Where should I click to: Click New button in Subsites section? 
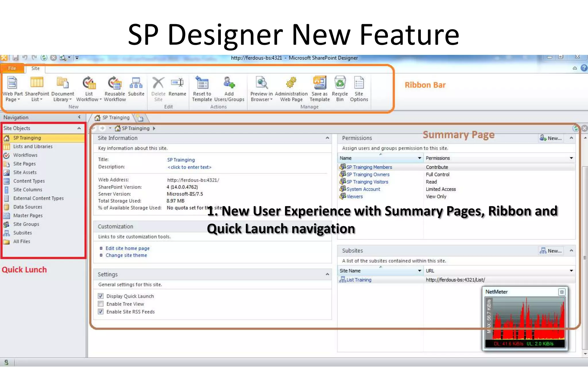pyautogui.click(x=551, y=251)
